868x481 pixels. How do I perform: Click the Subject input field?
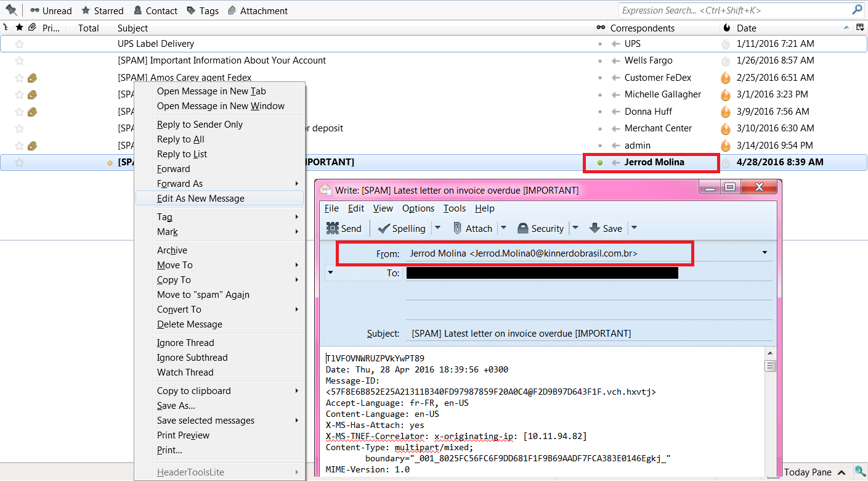pos(585,333)
